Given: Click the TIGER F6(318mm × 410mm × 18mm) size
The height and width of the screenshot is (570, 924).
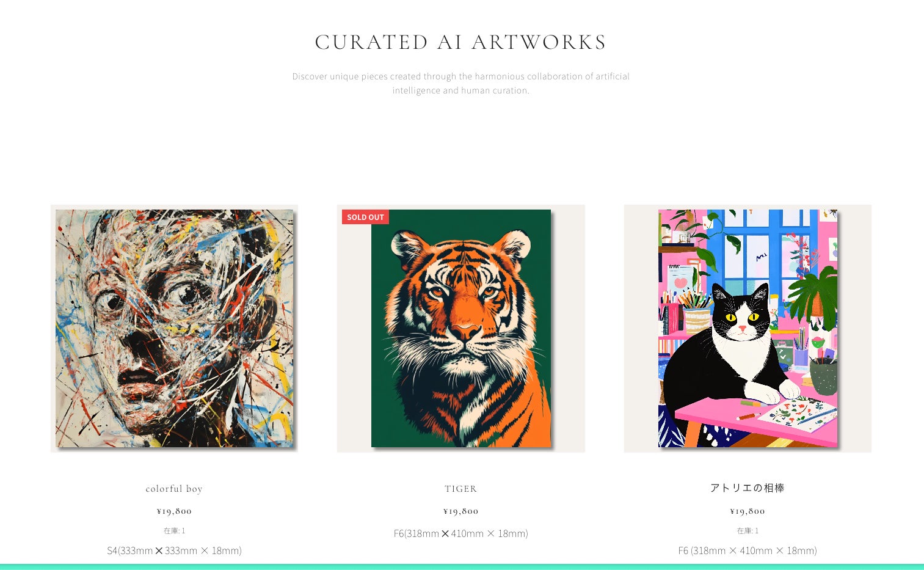Looking at the screenshot, I should [461, 533].
